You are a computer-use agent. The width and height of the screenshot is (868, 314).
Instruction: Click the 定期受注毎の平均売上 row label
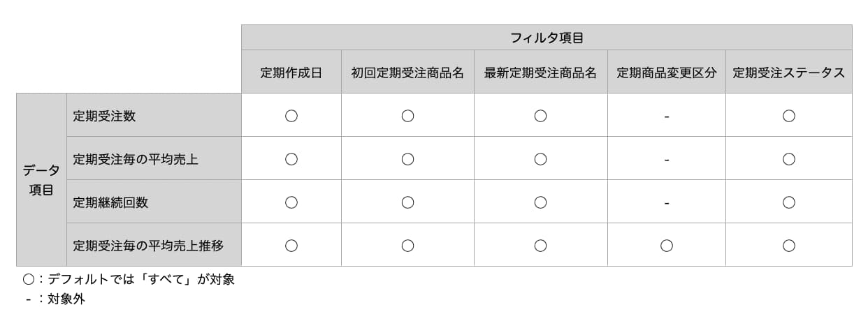pyautogui.click(x=154, y=158)
